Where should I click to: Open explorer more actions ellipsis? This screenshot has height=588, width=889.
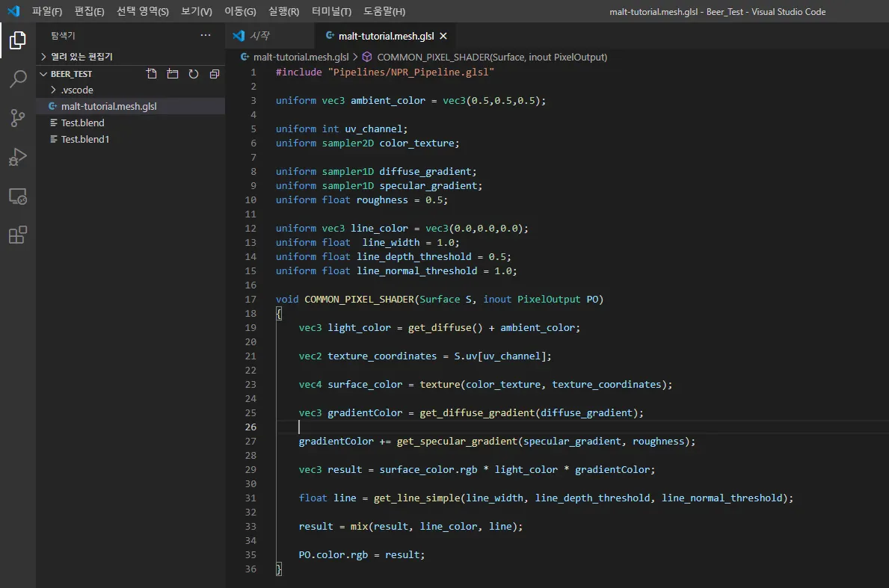(x=206, y=35)
